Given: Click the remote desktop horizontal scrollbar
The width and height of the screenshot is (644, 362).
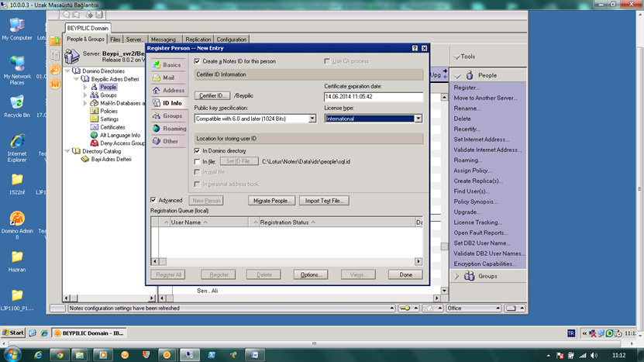Looking at the screenshot, I should coord(314,343).
